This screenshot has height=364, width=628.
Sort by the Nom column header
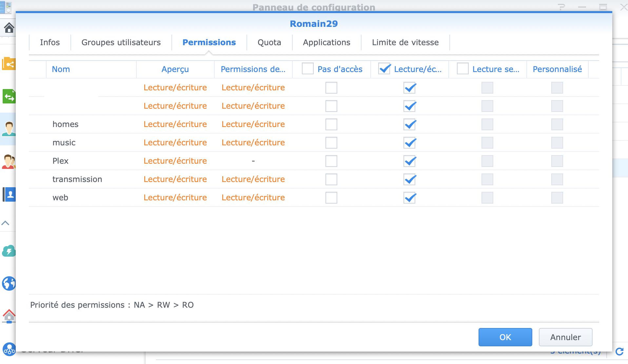pos(61,69)
